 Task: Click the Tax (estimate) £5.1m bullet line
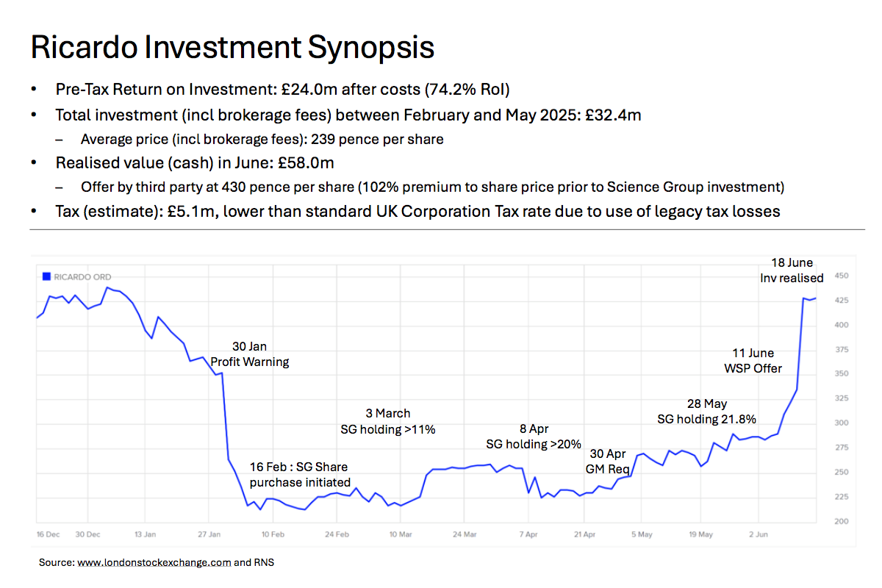tap(417, 212)
